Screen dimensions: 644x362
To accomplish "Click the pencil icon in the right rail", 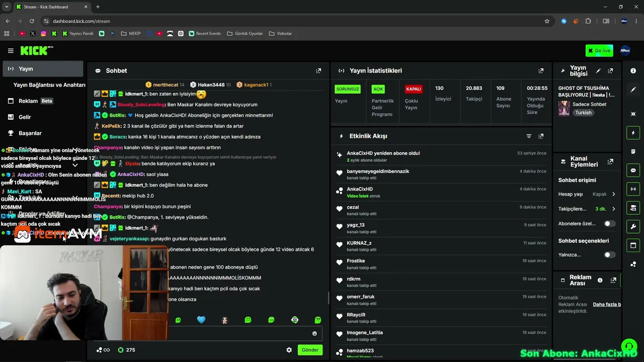I will (x=633, y=89).
